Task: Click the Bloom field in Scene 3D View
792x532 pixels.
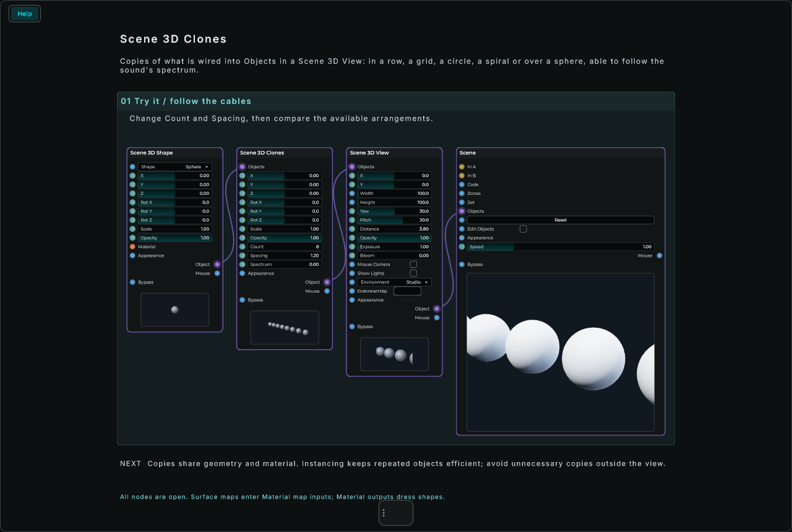Action: [395, 255]
